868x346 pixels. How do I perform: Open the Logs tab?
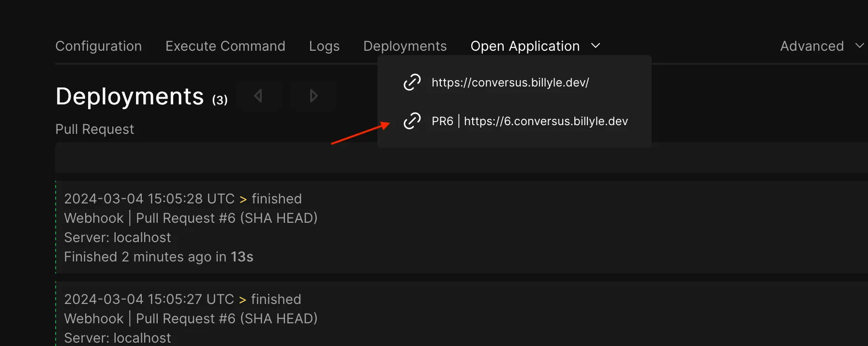(324, 46)
